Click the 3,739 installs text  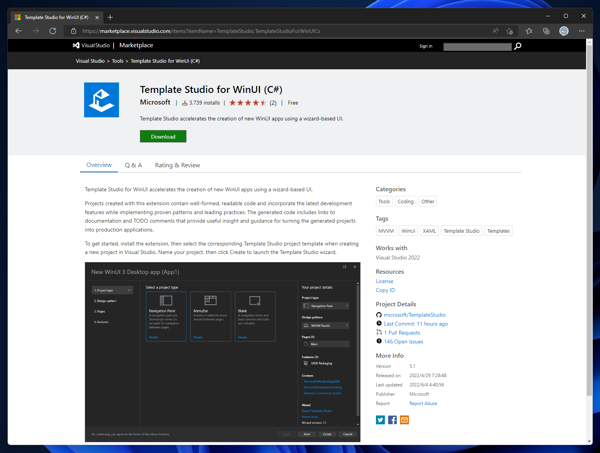point(204,103)
